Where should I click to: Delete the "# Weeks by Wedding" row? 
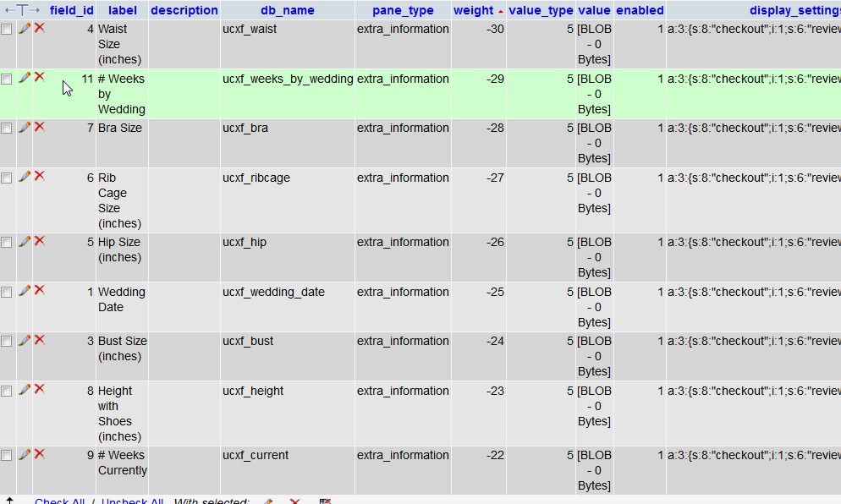tap(39, 78)
